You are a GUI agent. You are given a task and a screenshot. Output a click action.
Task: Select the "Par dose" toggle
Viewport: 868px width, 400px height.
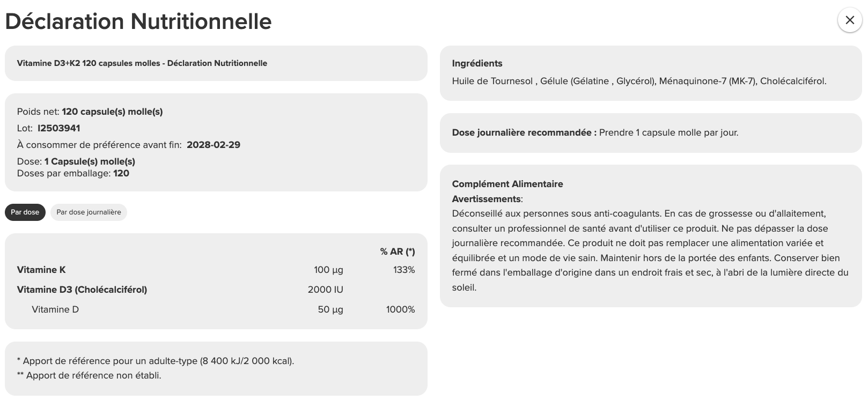click(x=25, y=212)
